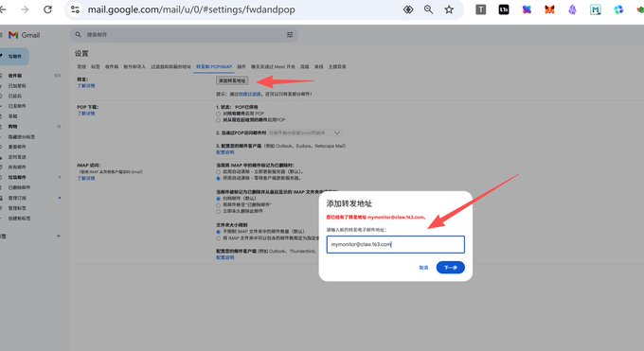Open the zoom magnifier icon in address bar
Viewport: 644px width, 351px height.
click(x=428, y=9)
